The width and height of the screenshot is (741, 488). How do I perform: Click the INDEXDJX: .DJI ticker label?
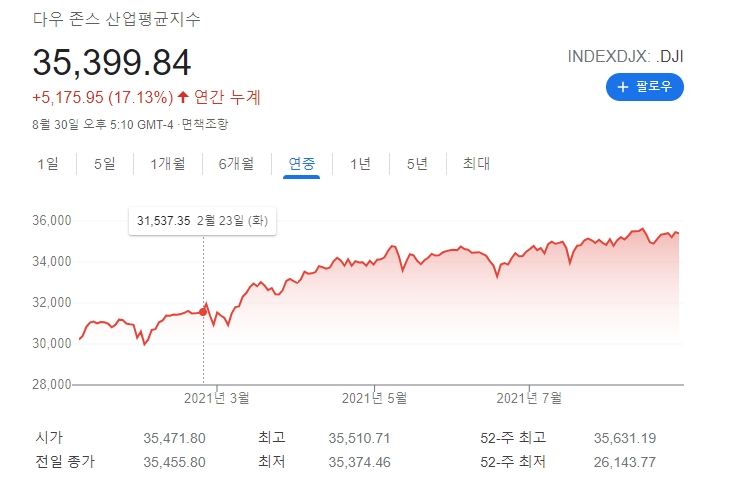pos(625,56)
